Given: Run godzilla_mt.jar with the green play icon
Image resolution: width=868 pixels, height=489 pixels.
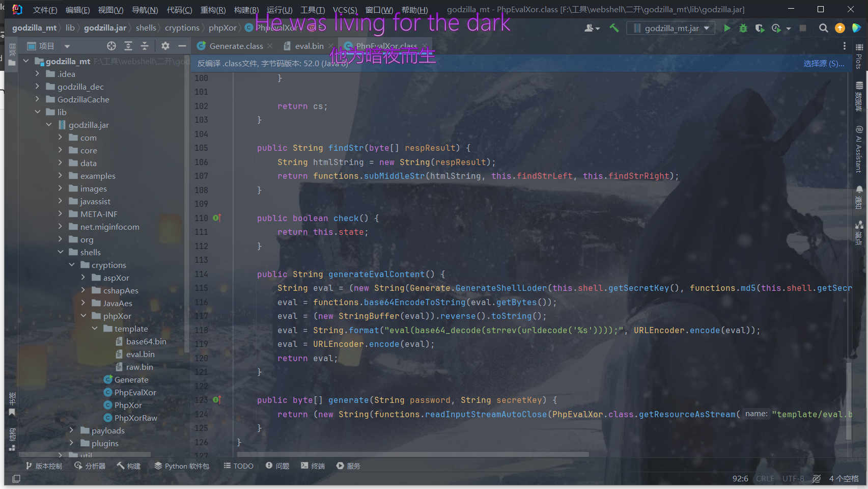Looking at the screenshot, I should click(x=727, y=28).
